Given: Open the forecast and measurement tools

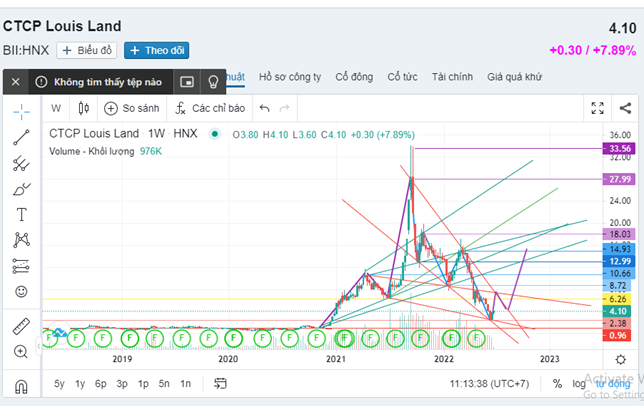Looking at the screenshot, I should click(x=21, y=266).
